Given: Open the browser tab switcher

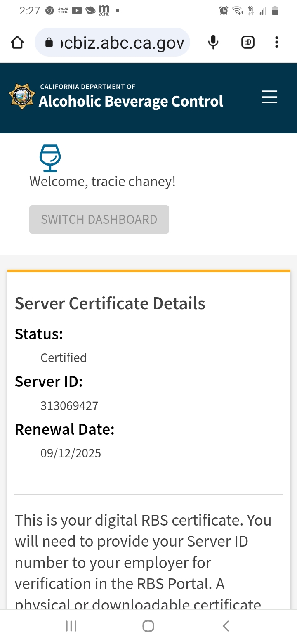Looking at the screenshot, I should coord(247,42).
